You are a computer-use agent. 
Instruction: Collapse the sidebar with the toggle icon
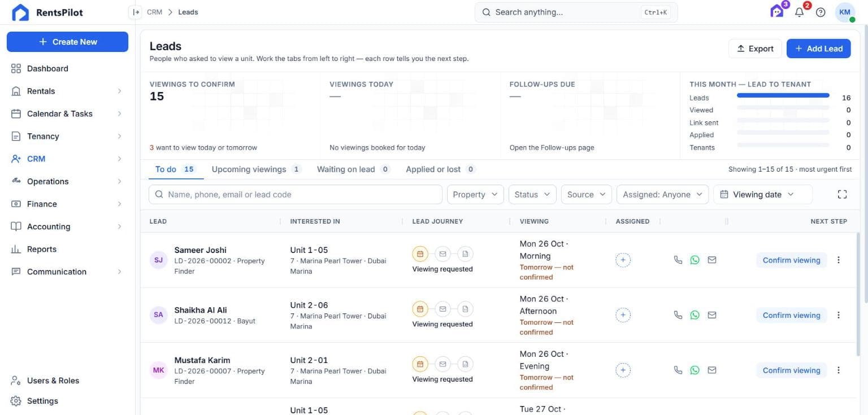135,12
